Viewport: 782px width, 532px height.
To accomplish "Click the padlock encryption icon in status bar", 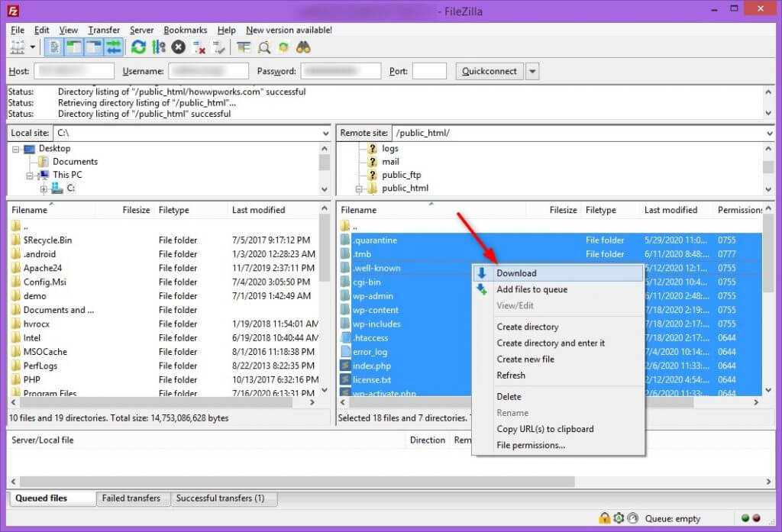I will click(605, 518).
